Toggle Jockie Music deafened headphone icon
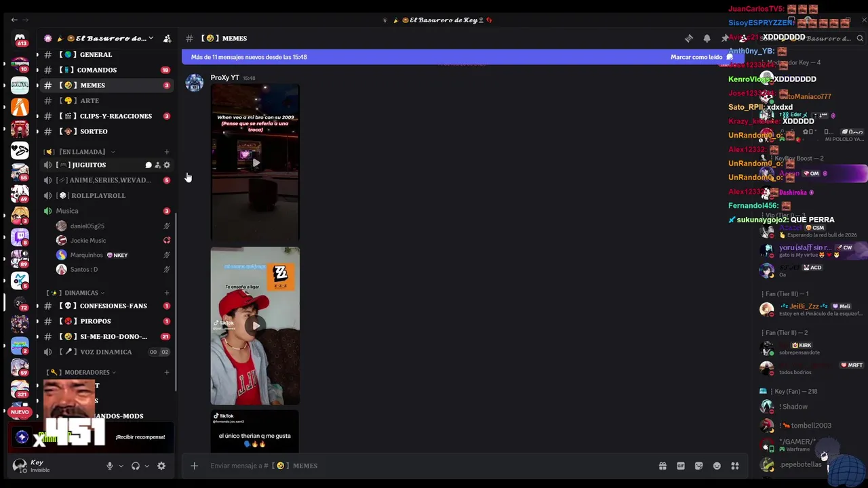This screenshot has width=868, height=488. [167, 240]
